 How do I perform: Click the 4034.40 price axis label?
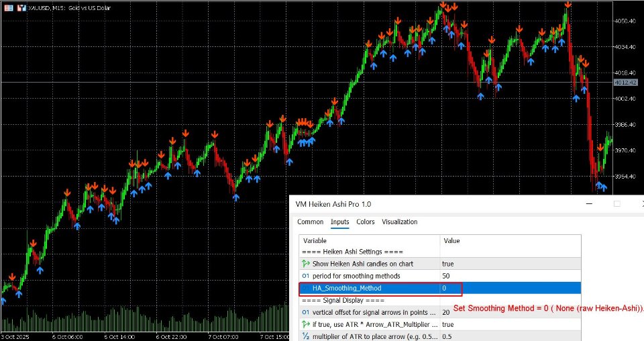(x=625, y=47)
